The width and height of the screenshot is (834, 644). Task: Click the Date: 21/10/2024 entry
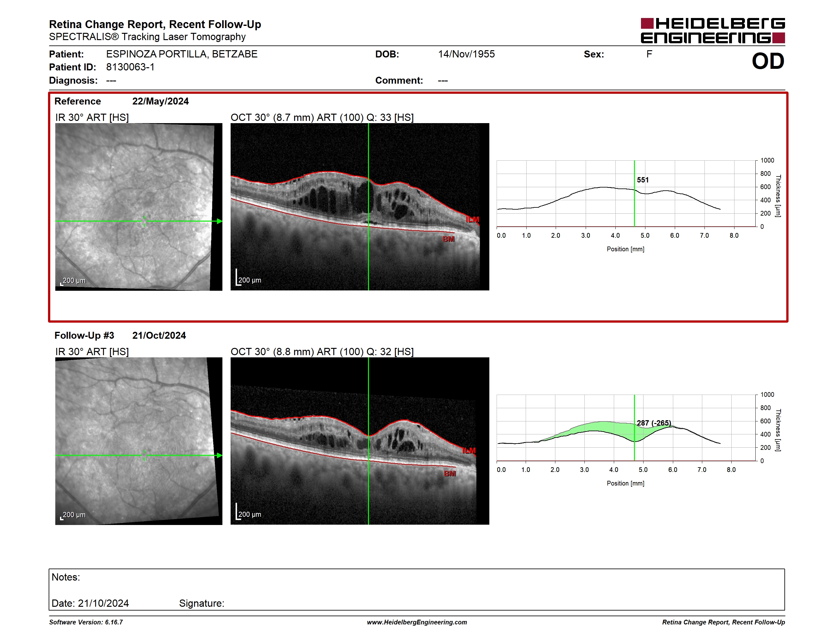click(x=90, y=603)
